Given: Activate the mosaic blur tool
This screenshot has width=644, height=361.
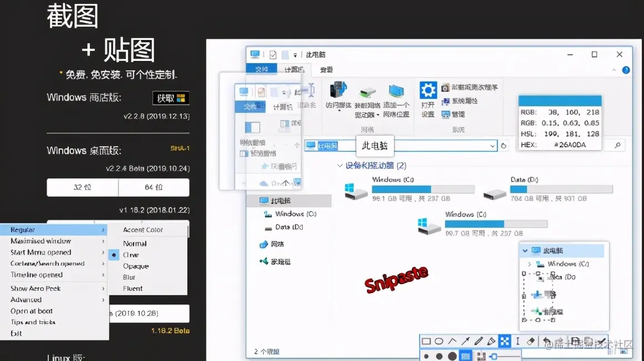Looking at the screenshot, I should pos(504,341).
